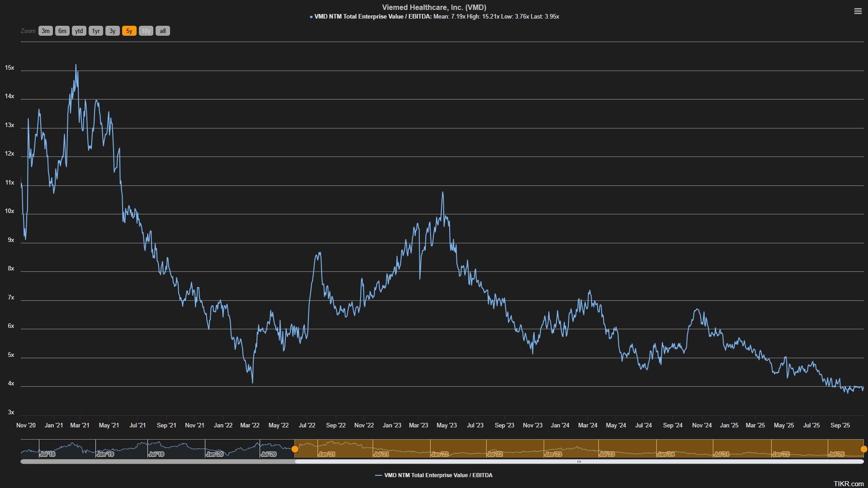Image resolution: width=868 pixels, height=488 pixels.
Task: Grab the left orange navigator handle
Action: (295, 449)
